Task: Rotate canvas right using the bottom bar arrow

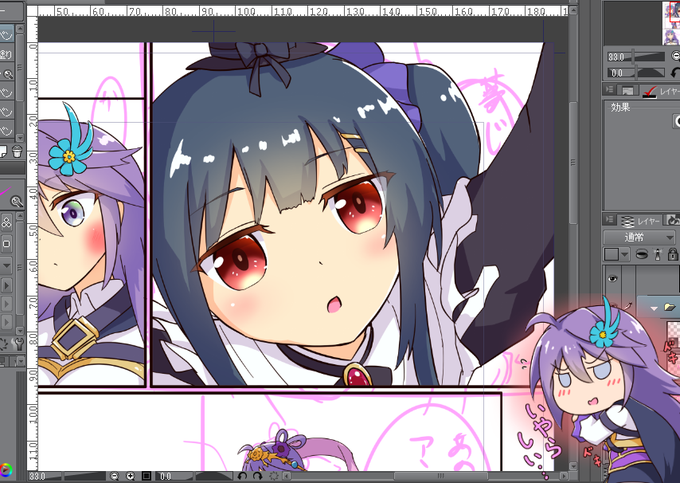Action: (x=258, y=476)
